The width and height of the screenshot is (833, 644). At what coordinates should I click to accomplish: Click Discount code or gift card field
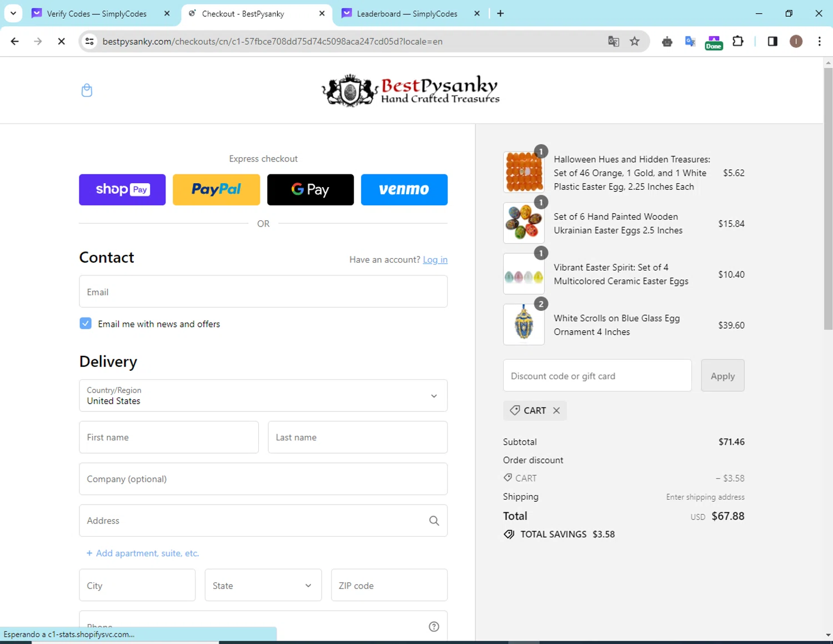598,376
